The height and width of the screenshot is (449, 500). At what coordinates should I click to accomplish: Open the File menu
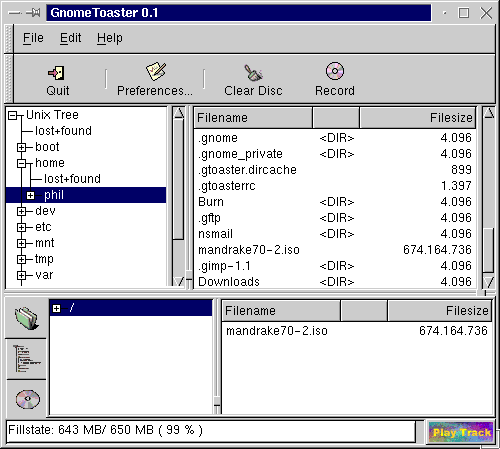(33, 38)
